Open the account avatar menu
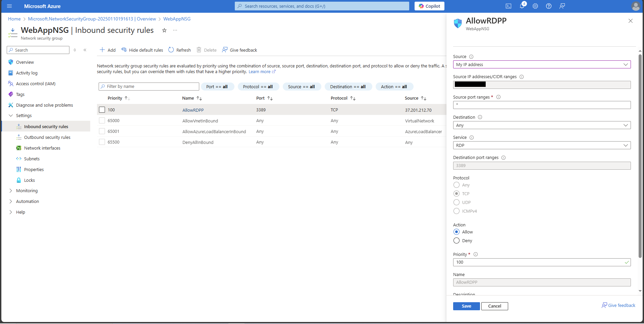 [x=636, y=6]
